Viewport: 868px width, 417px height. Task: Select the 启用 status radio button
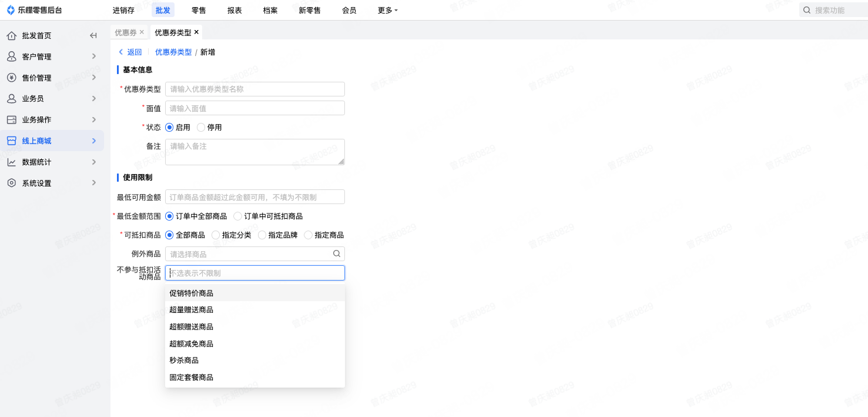click(x=169, y=127)
